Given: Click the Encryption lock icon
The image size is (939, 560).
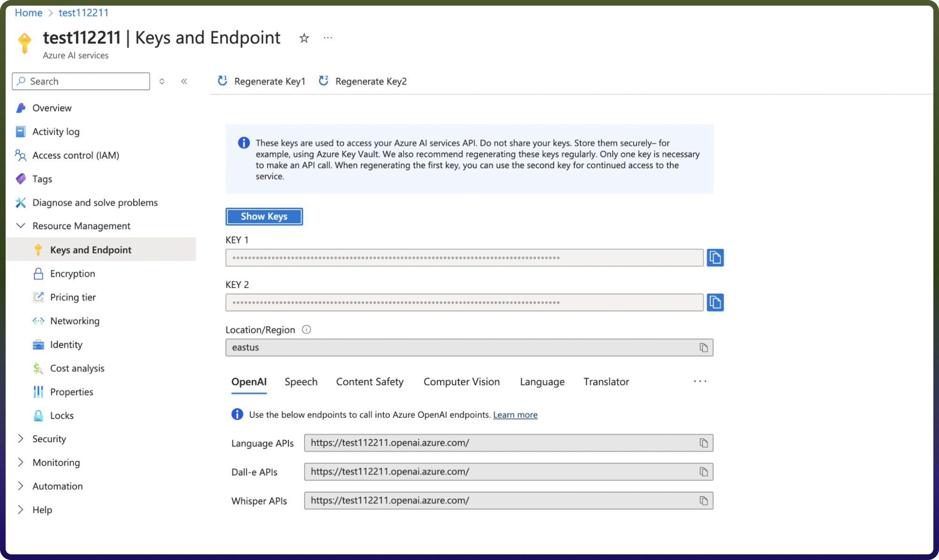Looking at the screenshot, I should 38,273.
